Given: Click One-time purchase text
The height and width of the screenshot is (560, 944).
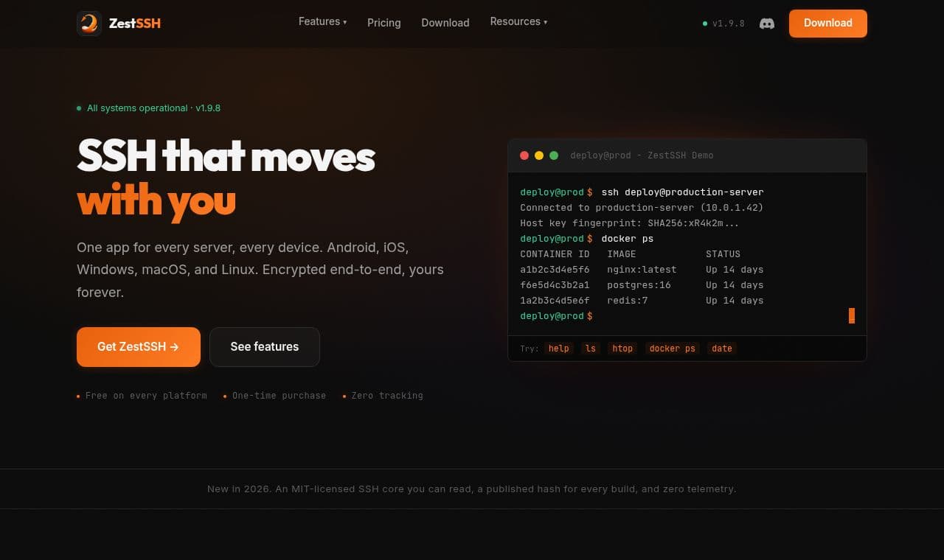Looking at the screenshot, I should (279, 396).
